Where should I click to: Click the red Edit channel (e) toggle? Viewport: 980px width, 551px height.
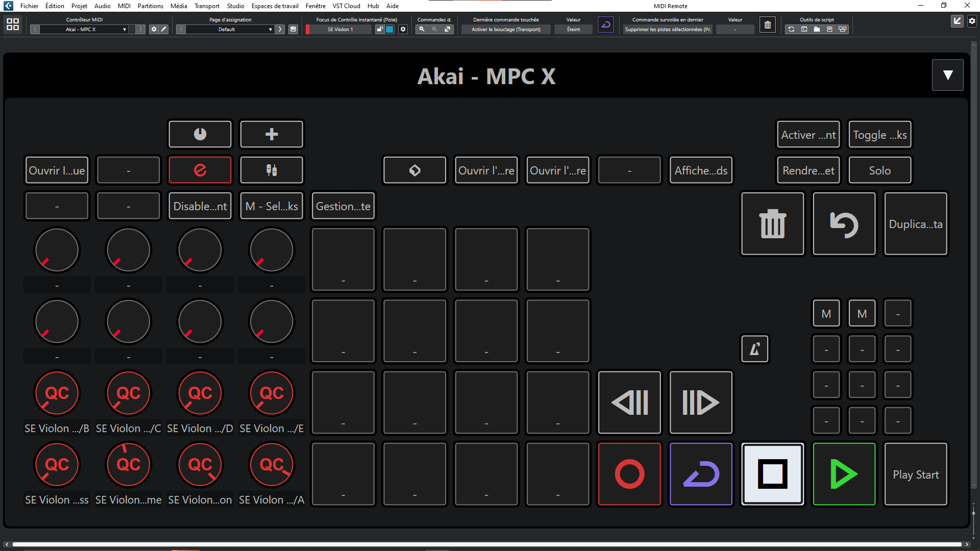[x=200, y=169]
